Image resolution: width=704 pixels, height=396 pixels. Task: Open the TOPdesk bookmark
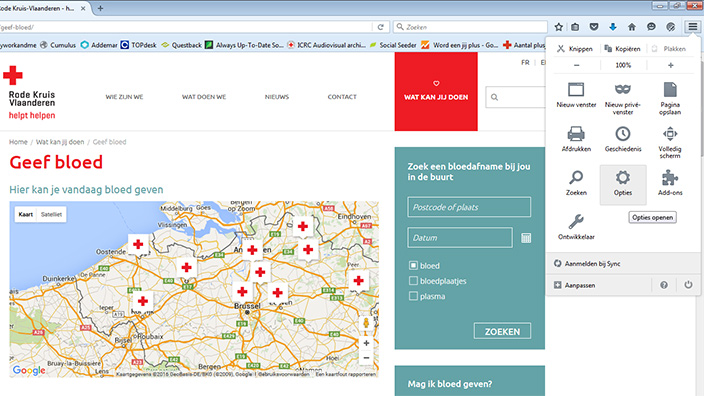[x=139, y=45]
